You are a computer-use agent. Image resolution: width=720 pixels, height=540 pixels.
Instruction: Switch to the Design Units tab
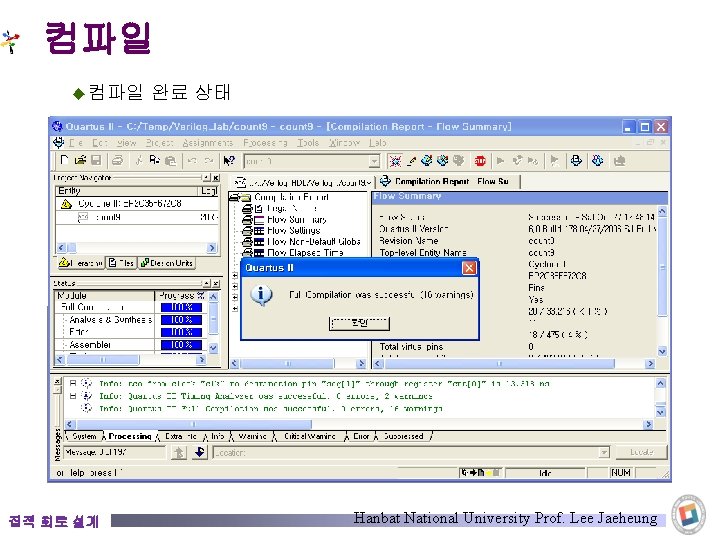(x=167, y=263)
